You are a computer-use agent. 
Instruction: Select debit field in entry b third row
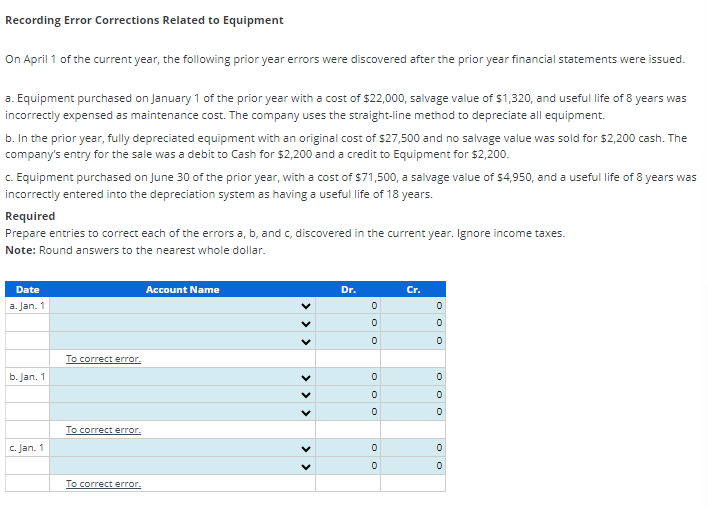[348, 412]
